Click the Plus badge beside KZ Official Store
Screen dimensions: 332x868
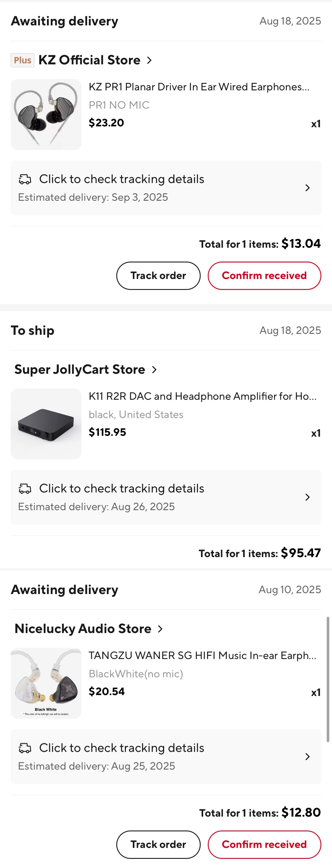coord(22,60)
